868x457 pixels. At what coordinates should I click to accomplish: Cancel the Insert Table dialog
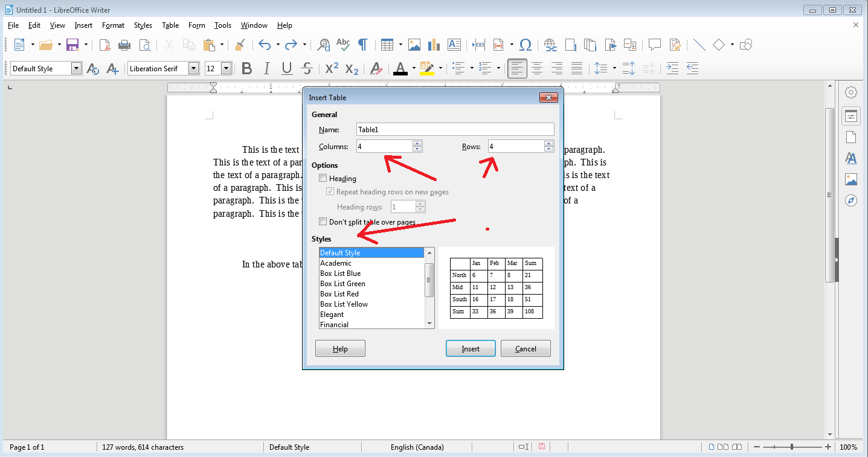point(526,348)
